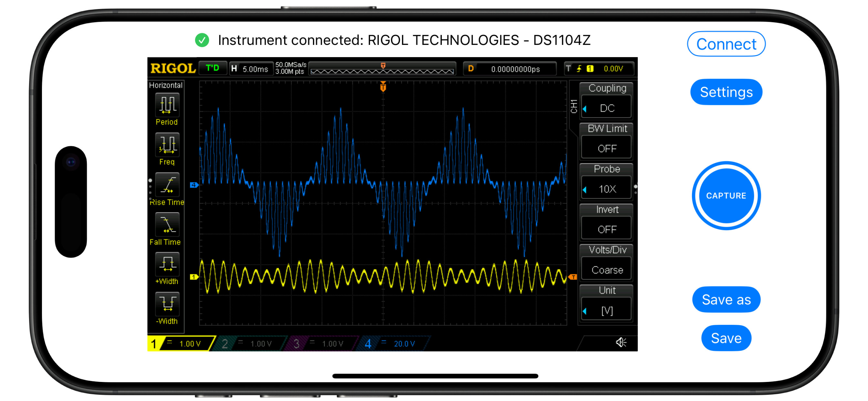Click the 0.00V trigger level readout
Viewport: 868px width, 401px height.
click(613, 69)
